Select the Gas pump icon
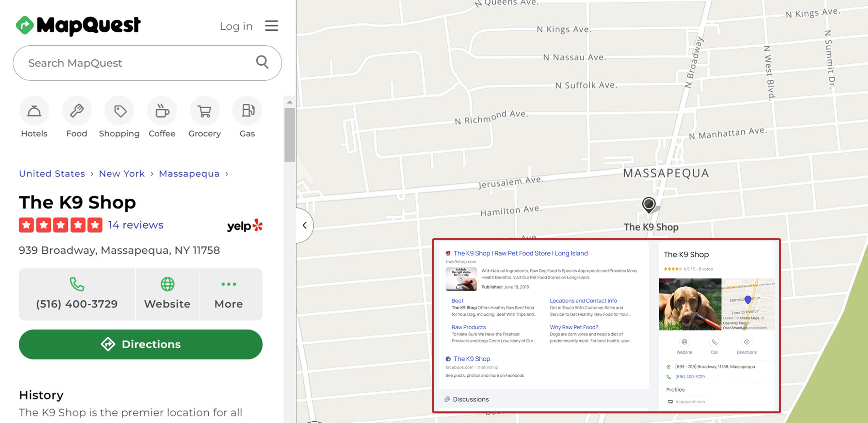Viewport: 868px width, 423px height. point(247,111)
